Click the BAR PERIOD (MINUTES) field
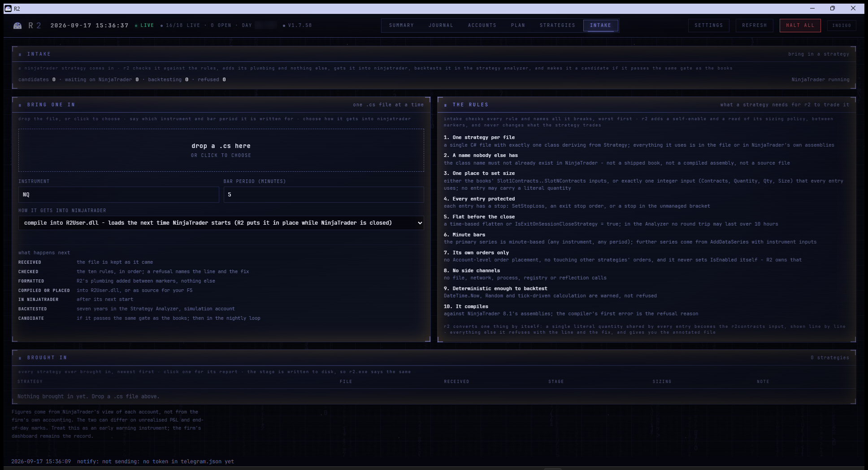 324,195
